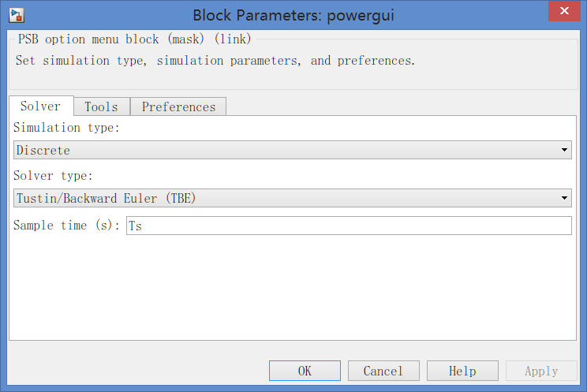The height and width of the screenshot is (392, 587).
Task: Dismiss the dialog with Cancel
Action: (383, 371)
